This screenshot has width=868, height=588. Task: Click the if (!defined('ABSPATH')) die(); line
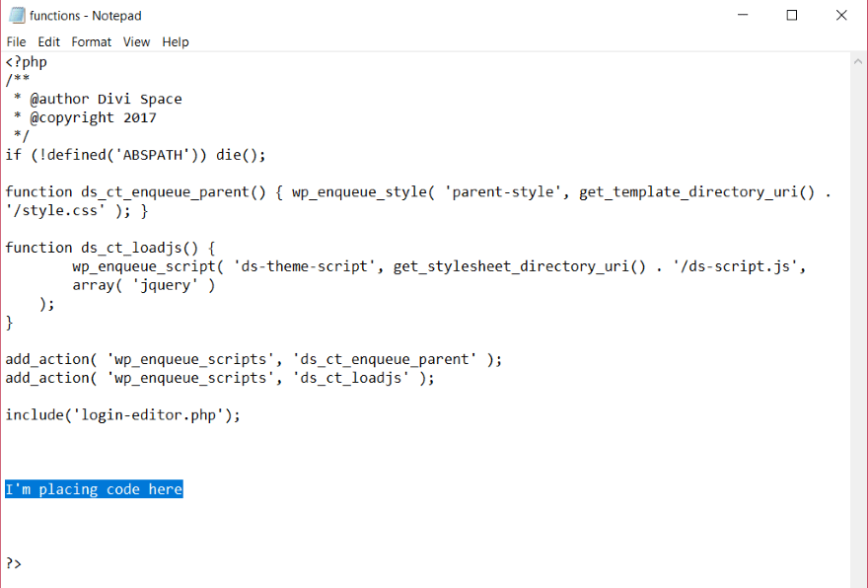click(135, 155)
